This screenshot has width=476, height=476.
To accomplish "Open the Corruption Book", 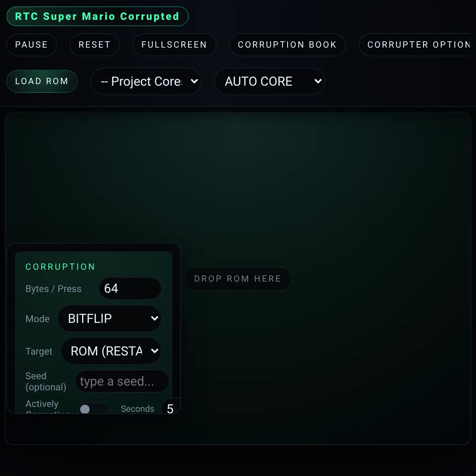I will click(x=287, y=45).
